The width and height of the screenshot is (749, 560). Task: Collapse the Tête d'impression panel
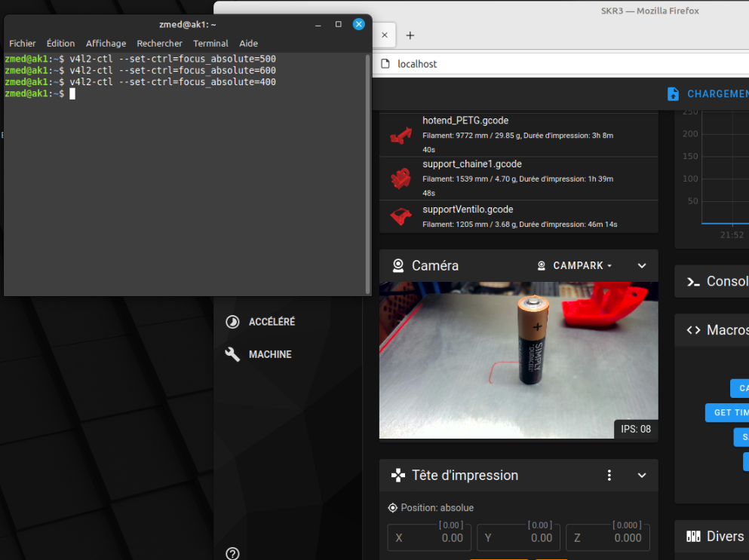point(642,476)
